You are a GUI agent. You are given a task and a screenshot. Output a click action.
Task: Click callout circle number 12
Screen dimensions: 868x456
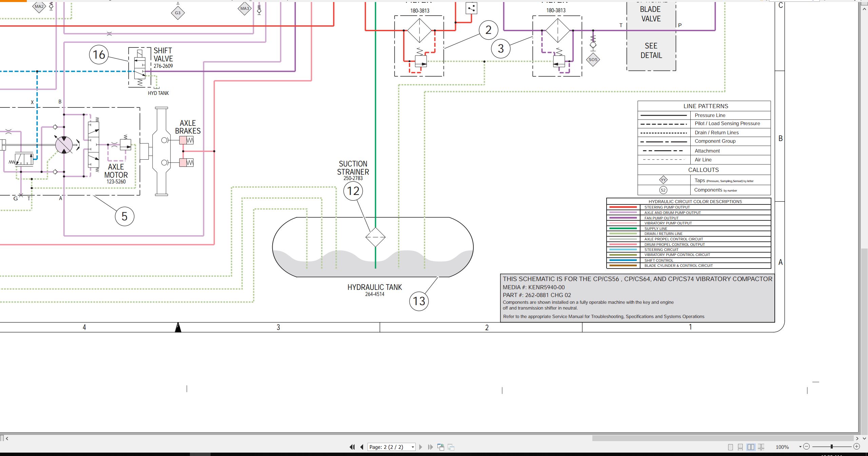point(353,191)
